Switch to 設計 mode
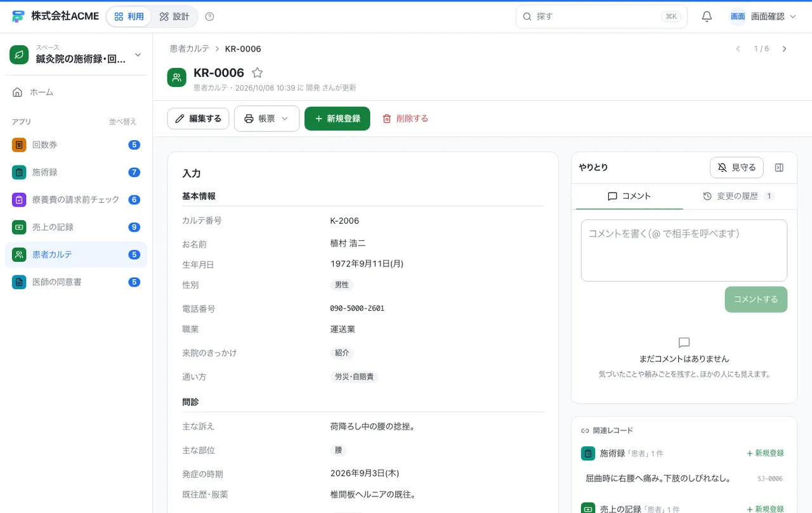This screenshot has height=513, width=812. click(174, 16)
